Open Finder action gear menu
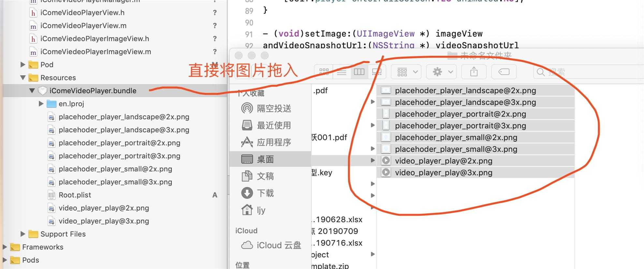This screenshot has height=269, width=644. 442,72
